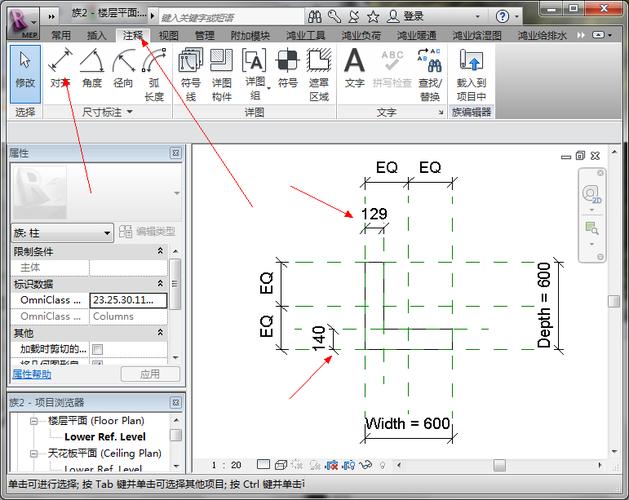Click the steering wheel 2D navigation icon

tap(591, 193)
